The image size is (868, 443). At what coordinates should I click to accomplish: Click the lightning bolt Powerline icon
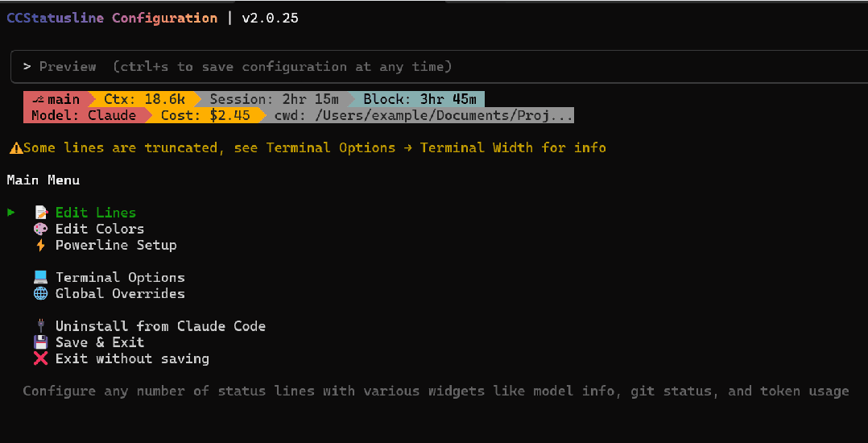pos(40,245)
